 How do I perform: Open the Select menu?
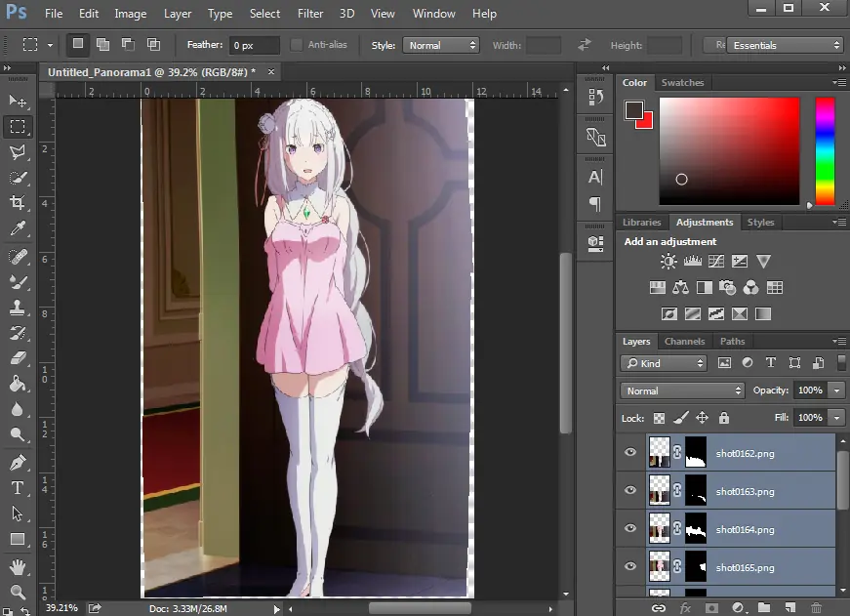point(264,14)
